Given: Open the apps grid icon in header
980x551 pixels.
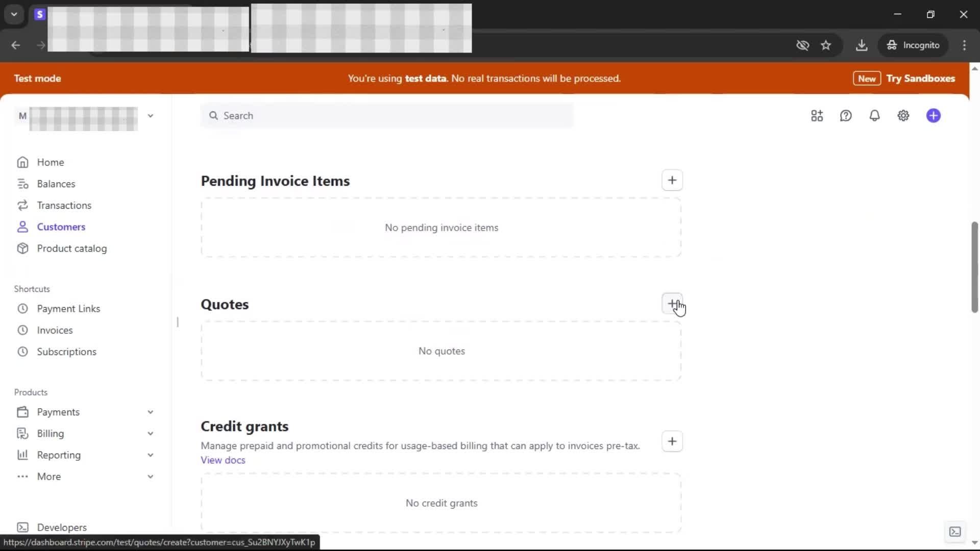Looking at the screenshot, I should pos(817,116).
